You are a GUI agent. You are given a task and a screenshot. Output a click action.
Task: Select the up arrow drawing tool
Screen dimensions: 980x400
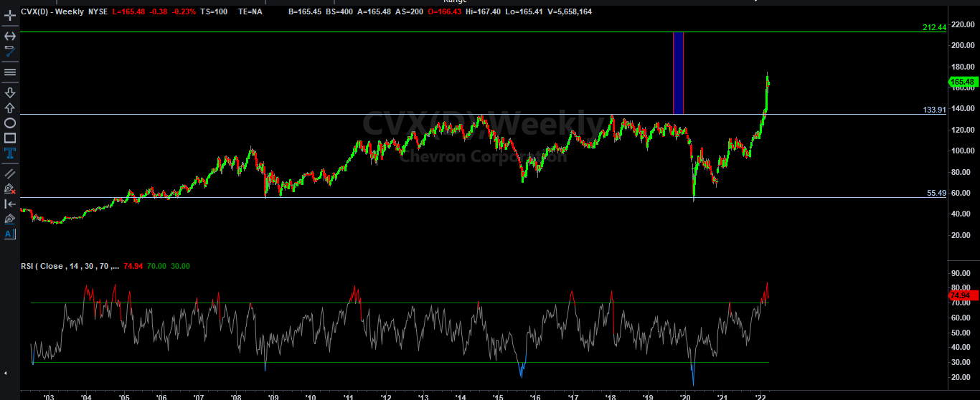click(10, 108)
